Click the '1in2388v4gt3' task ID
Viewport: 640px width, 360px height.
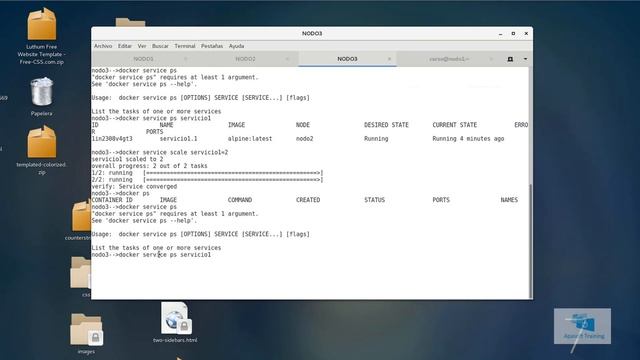[x=112, y=139]
